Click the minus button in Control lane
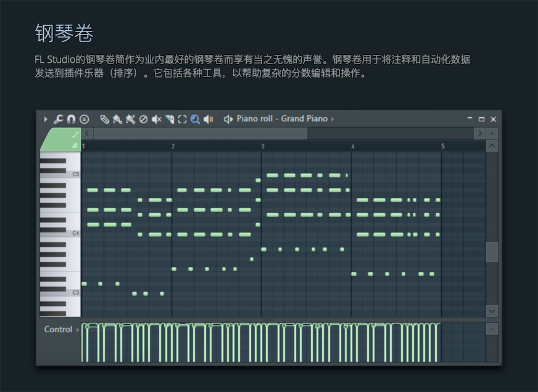 click(x=492, y=329)
